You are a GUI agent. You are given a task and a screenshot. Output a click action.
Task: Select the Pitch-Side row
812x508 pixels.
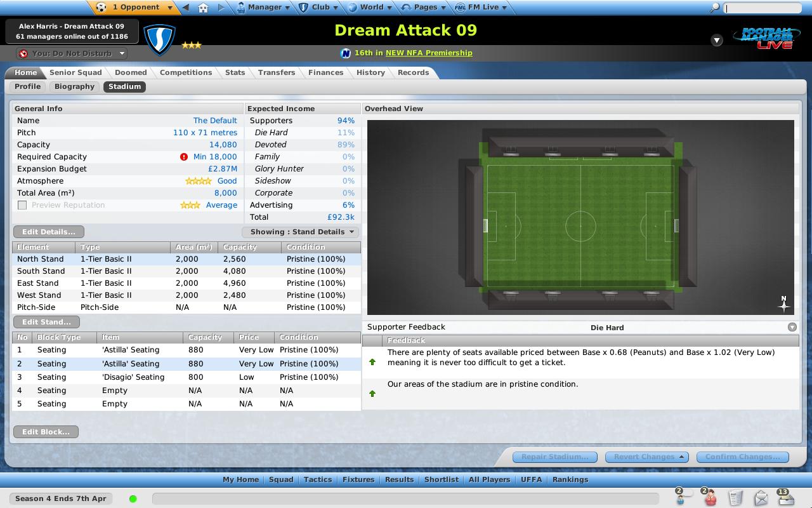[x=187, y=307]
